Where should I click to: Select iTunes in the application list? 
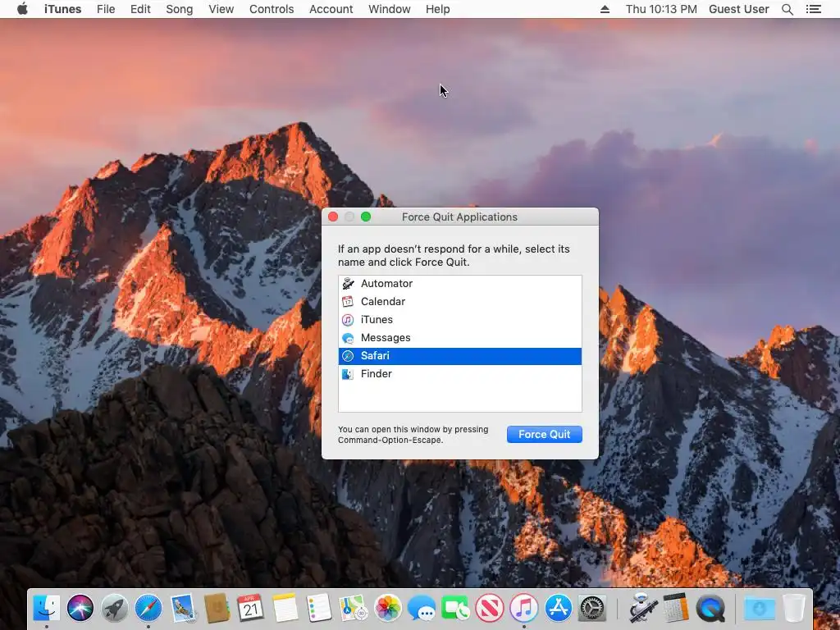point(459,320)
